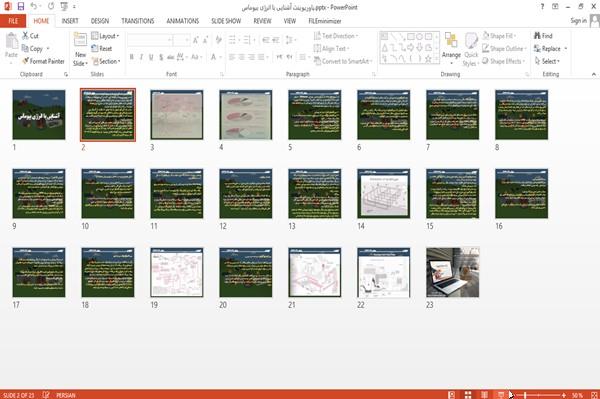Open Clipboard pane dialog launcher
The width and height of the screenshot is (600, 399).
tap(66, 75)
